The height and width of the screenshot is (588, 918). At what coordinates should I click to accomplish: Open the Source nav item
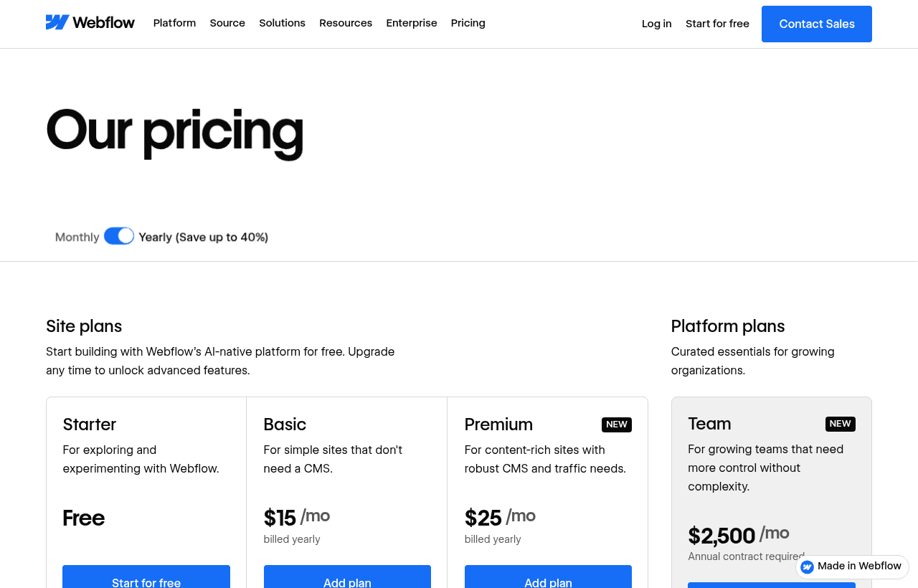(x=227, y=23)
